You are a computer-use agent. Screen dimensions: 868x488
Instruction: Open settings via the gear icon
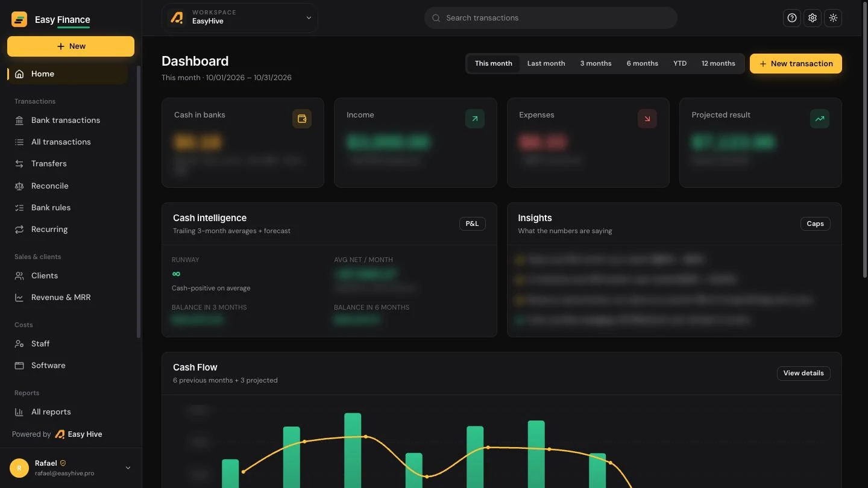coord(813,18)
